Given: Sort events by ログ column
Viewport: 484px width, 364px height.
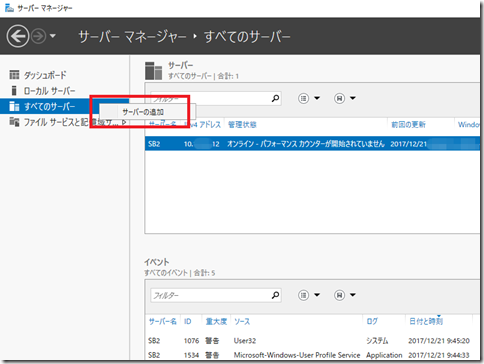Looking at the screenshot, I should point(372,321).
